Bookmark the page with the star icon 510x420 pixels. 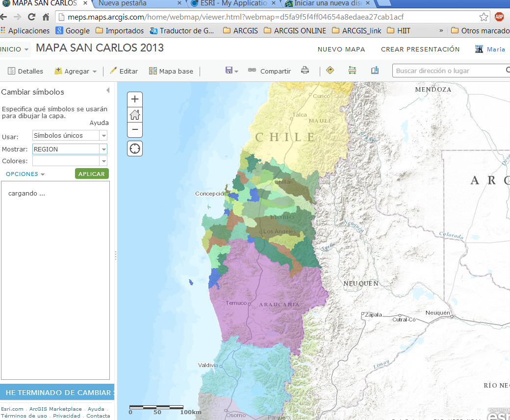(484, 17)
